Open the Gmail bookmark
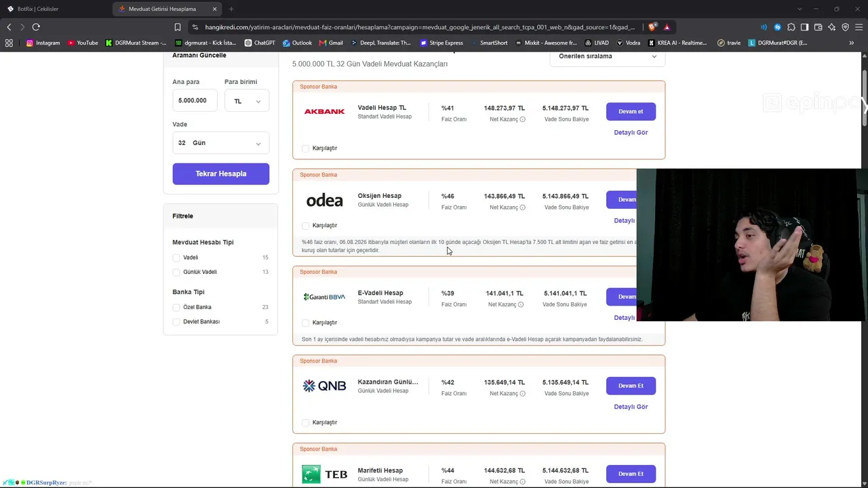Screen dimensions: 868x488 tap(330, 43)
